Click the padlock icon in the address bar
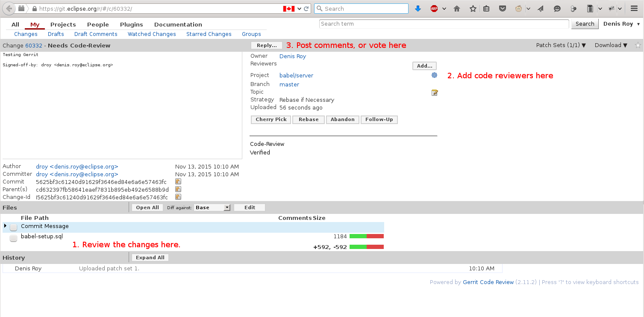Image resolution: width=644 pixels, height=317 pixels. [x=35, y=9]
